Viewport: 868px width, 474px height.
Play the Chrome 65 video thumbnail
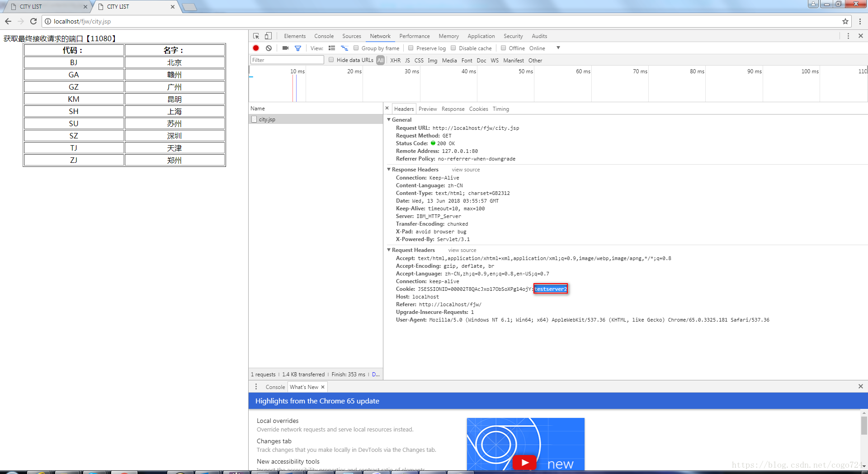click(525, 462)
